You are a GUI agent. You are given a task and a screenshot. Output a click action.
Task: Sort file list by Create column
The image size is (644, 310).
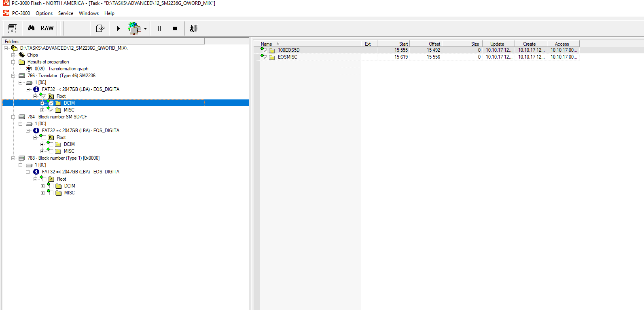(x=531, y=44)
